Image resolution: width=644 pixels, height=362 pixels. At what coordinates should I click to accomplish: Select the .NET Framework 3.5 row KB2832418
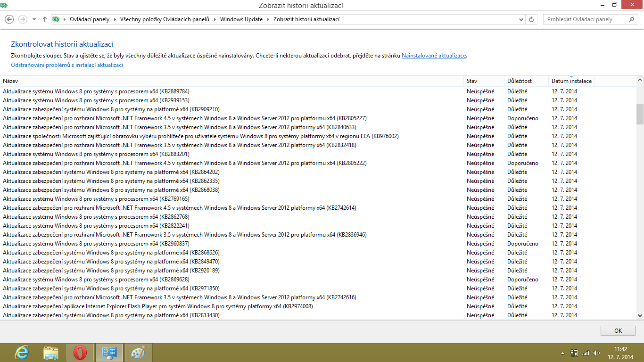tap(318, 145)
